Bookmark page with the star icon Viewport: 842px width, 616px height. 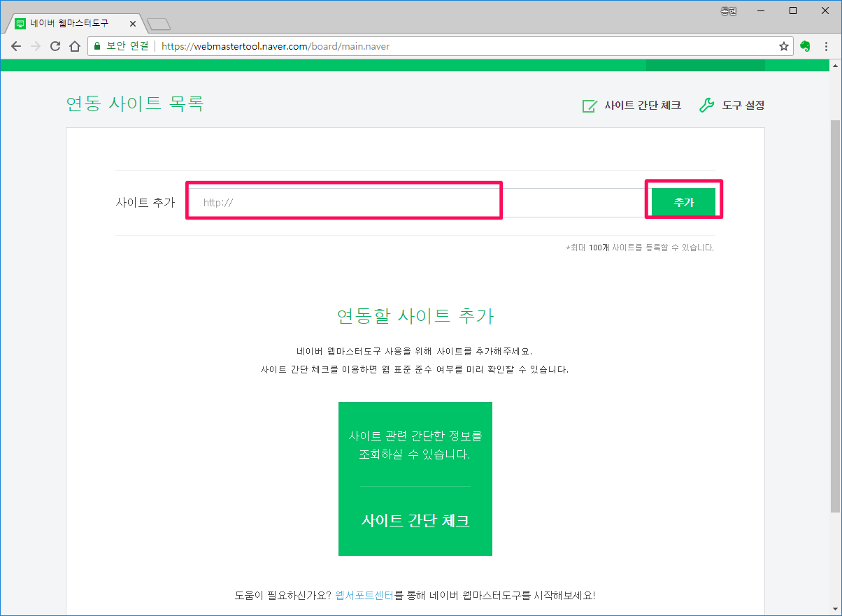[784, 47]
